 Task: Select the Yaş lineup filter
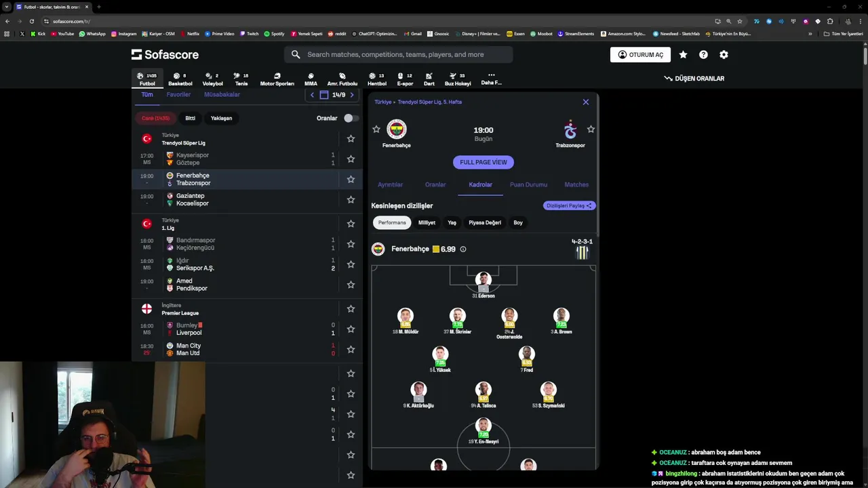tap(452, 222)
